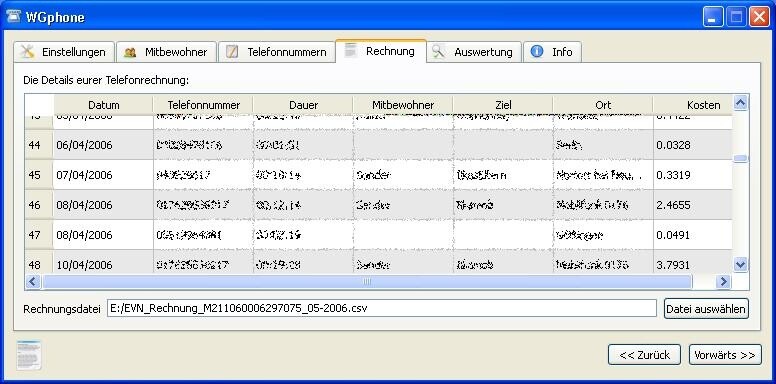Image resolution: width=776 pixels, height=384 pixels.
Task: Sort table by Dauer column header
Action: click(303, 105)
